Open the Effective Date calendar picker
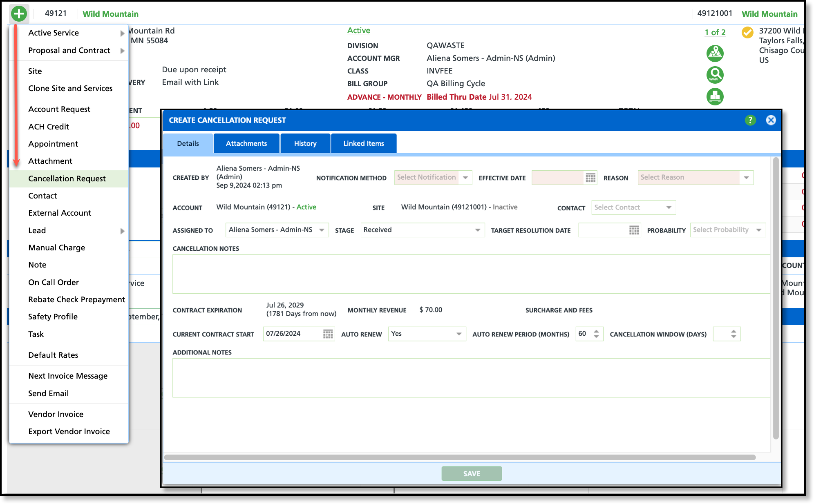The height and width of the screenshot is (504, 814). pyautogui.click(x=590, y=178)
